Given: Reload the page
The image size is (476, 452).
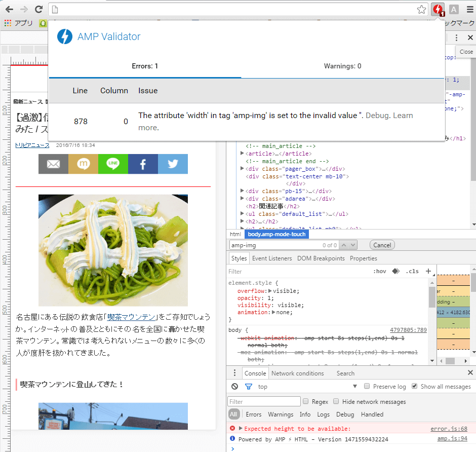Looking at the screenshot, I should (38, 10).
